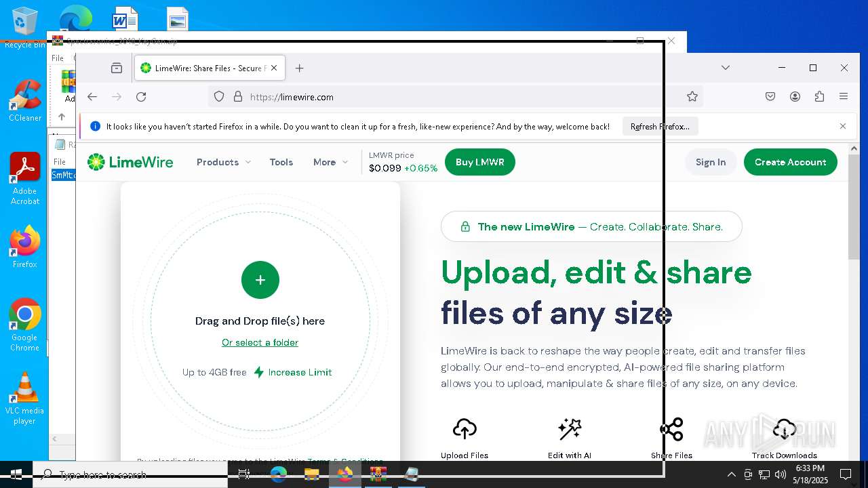
Task: Open VLC media player desktop shortcut
Action: (25, 399)
